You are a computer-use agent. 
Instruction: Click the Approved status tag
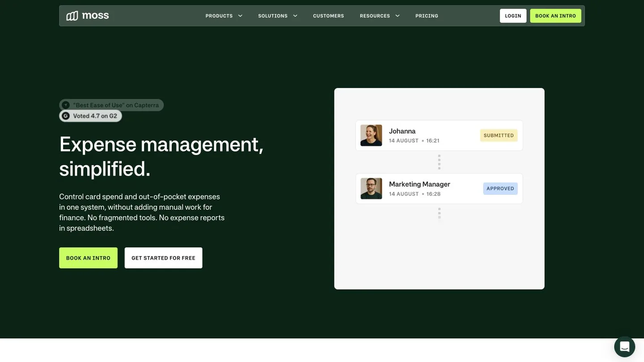click(500, 189)
